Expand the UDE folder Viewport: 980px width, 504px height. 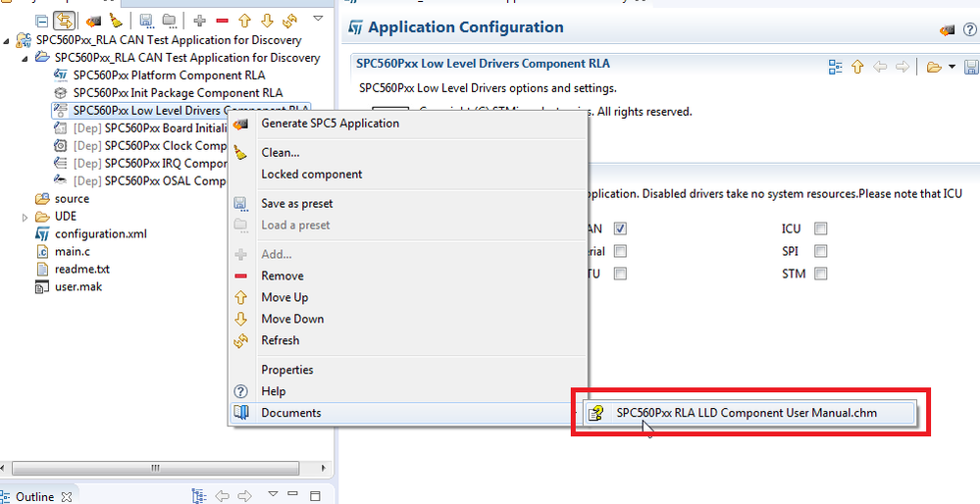25,218
